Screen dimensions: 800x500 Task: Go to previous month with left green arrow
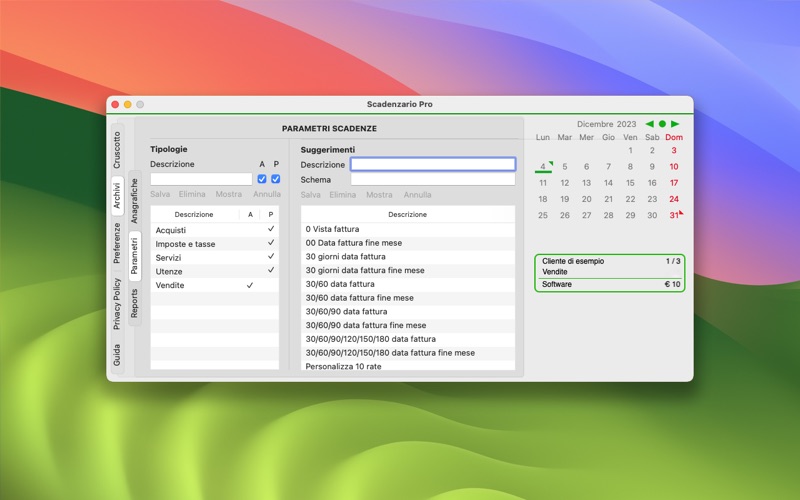pyautogui.click(x=649, y=124)
